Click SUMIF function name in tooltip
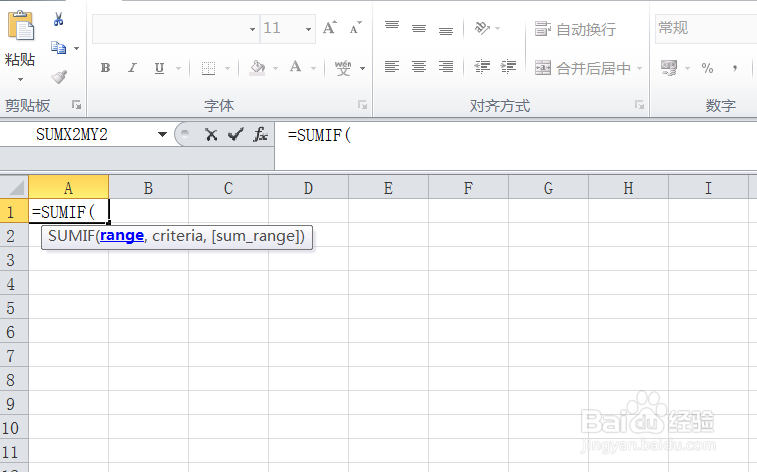The width and height of the screenshot is (757, 472). [71, 236]
